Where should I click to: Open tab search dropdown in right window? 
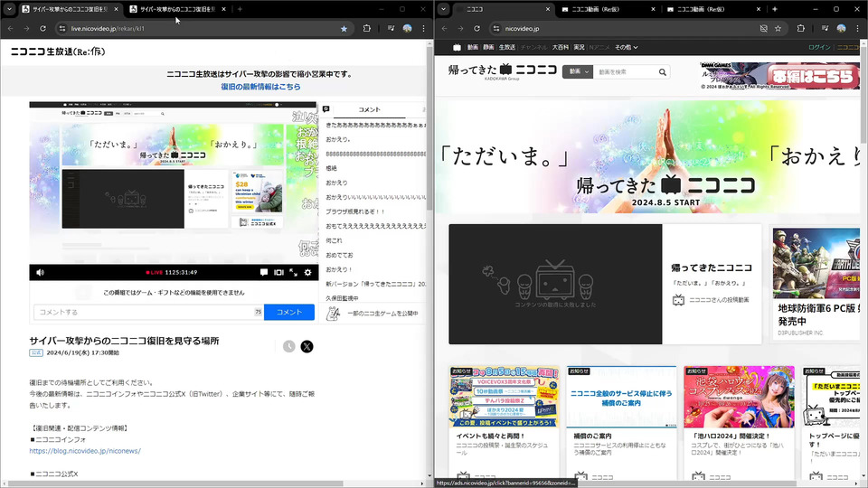pyautogui.click(x=443, y=9)
